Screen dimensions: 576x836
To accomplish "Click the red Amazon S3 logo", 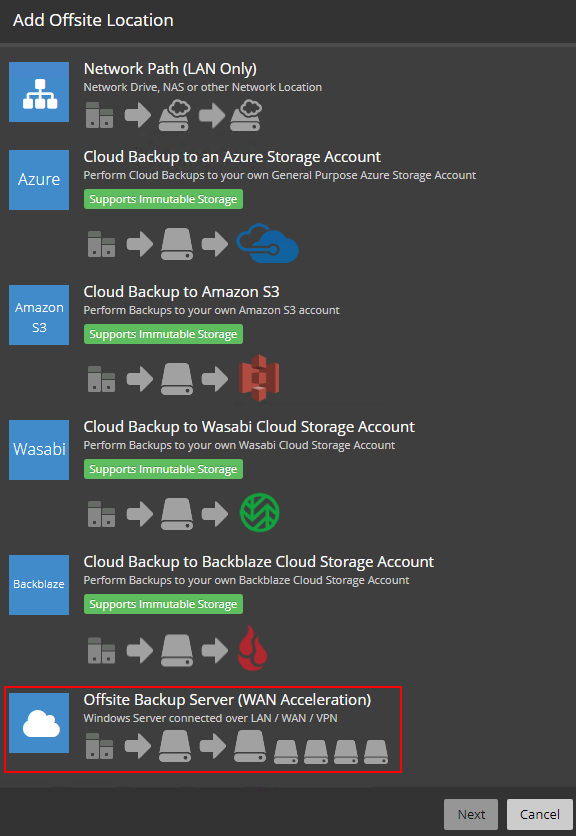I will coord(260,378).
